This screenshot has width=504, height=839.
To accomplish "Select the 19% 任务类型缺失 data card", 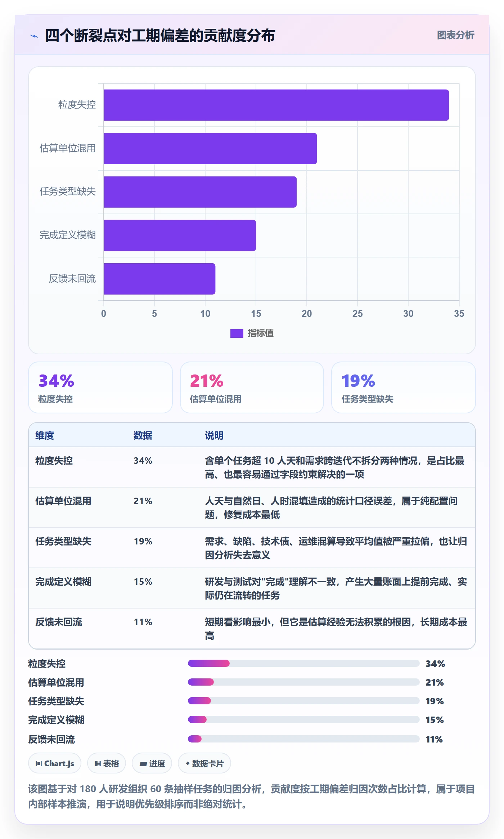I will 404,387.
